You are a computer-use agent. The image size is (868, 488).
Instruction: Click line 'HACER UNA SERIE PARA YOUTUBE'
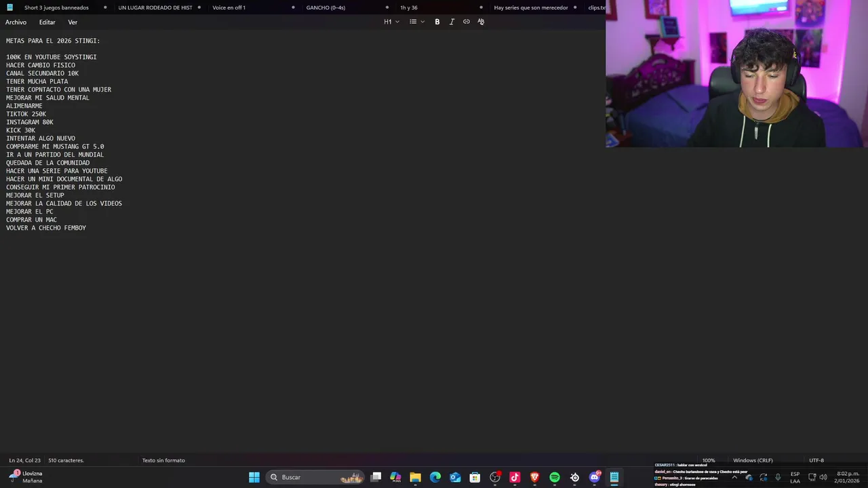57,171
